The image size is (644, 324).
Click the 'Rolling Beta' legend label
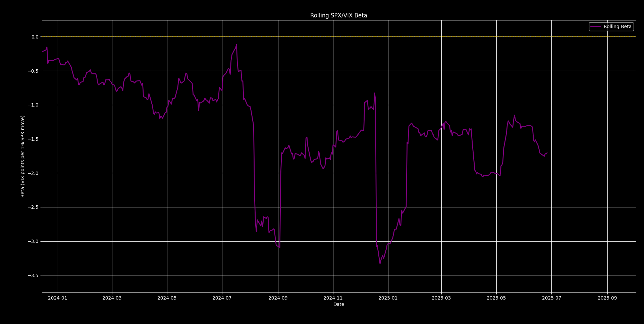(x=618, y=26)
